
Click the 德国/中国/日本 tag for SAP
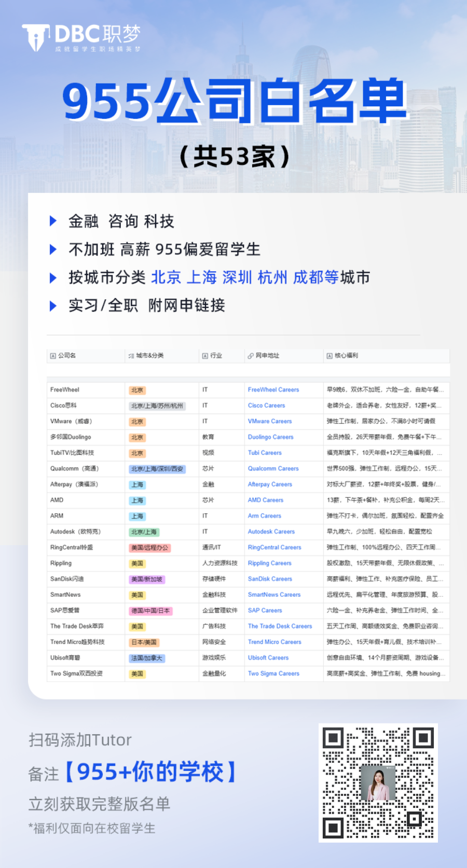tap(150, 611)
